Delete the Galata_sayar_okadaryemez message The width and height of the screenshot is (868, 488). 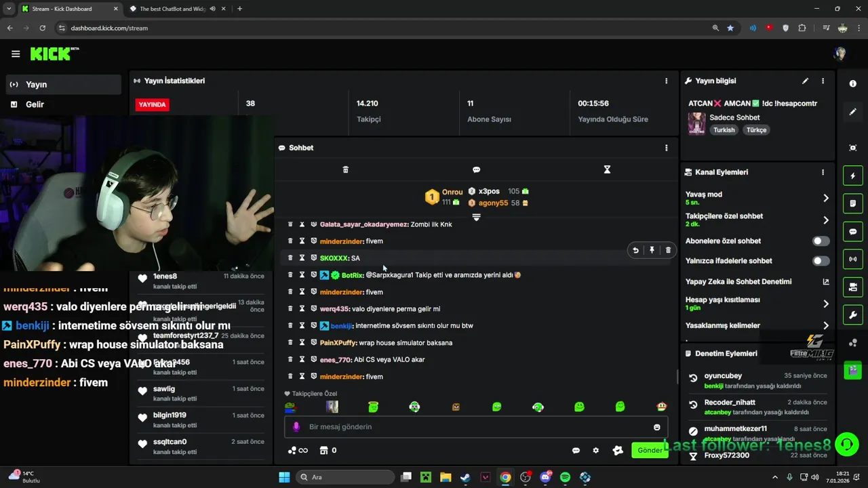coord(290,224)
